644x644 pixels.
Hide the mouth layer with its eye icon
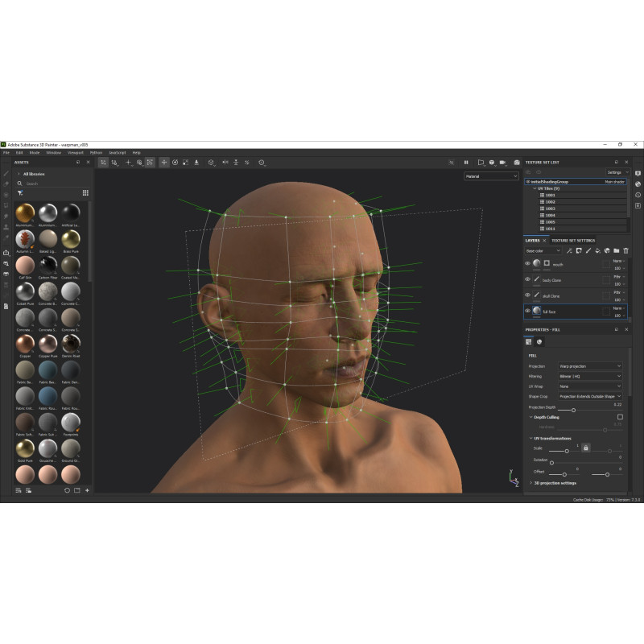[x=528, y=263]
